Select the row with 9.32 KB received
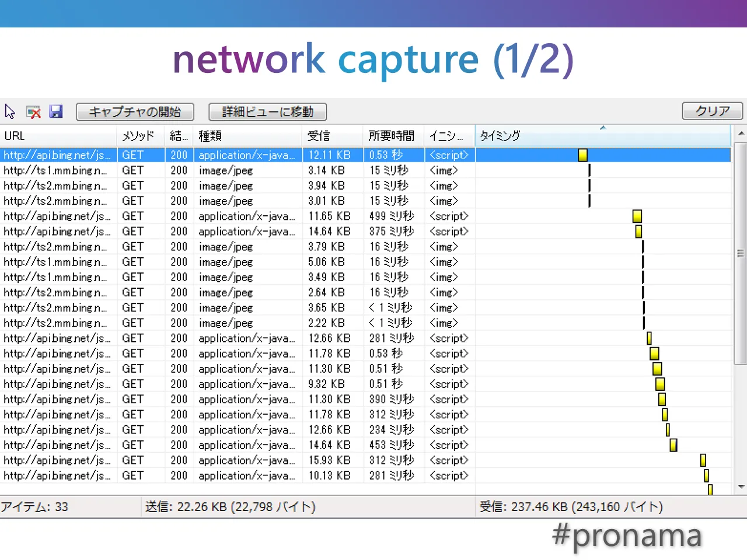 point(365,384)
